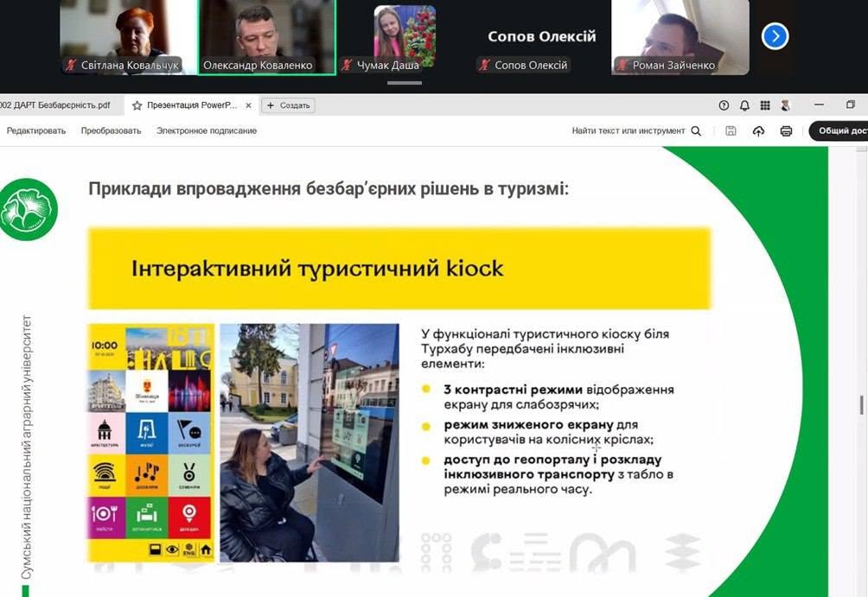Click muted mic icon of Чумак Даша
The image size is (868, 597).
coord(347,66)
